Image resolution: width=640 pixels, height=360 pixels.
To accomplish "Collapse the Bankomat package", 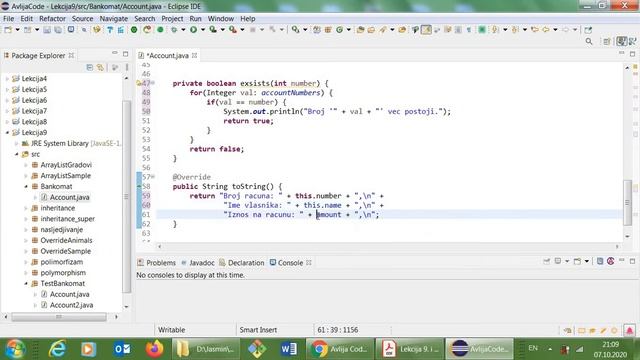I will tap(26, 186).
